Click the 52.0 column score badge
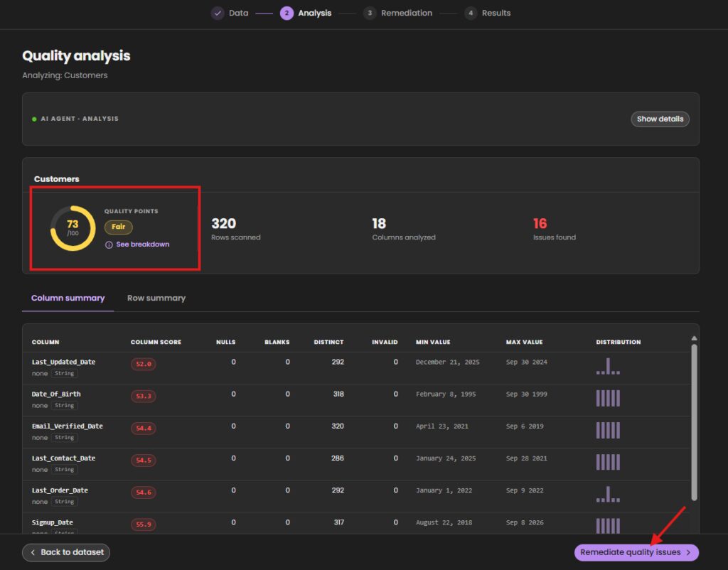The height and width of the screenshot is (570, 728). (144, 364)
